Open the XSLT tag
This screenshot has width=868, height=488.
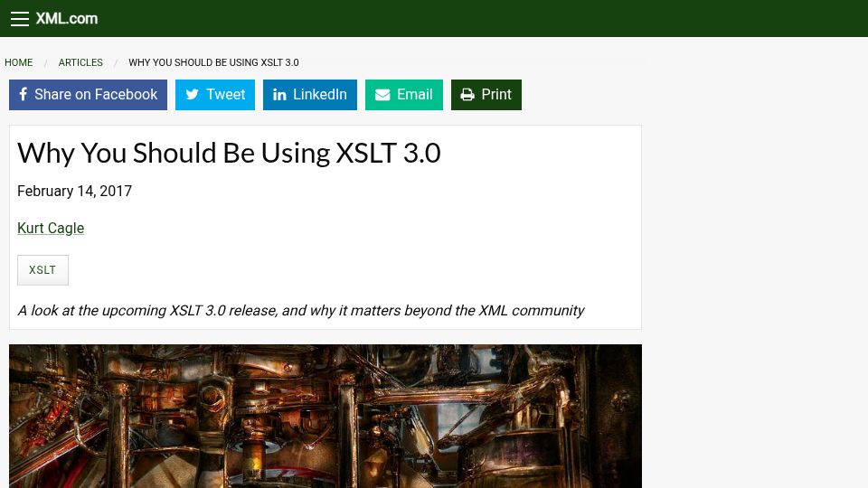point(42,270)
